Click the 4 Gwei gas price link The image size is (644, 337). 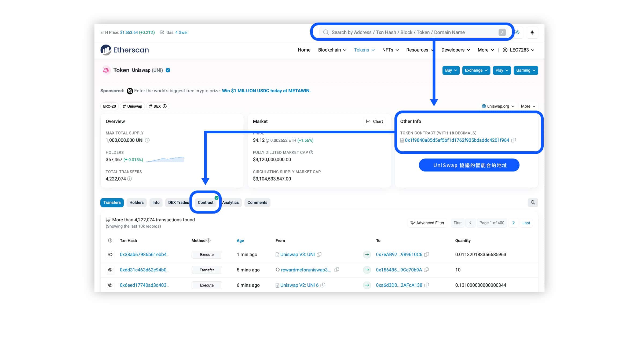point(181,32)
